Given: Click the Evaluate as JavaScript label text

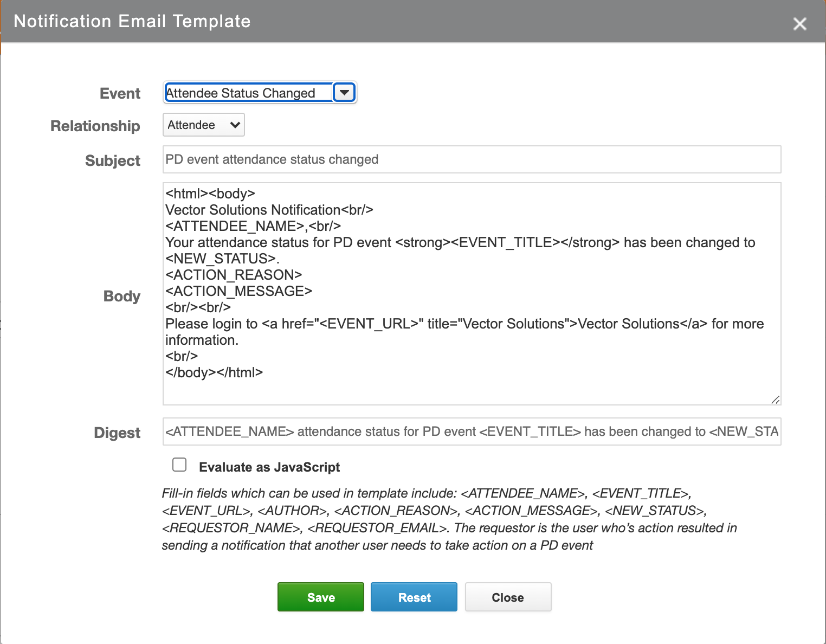Looking at the screenshot, I should tap(269, 467).
